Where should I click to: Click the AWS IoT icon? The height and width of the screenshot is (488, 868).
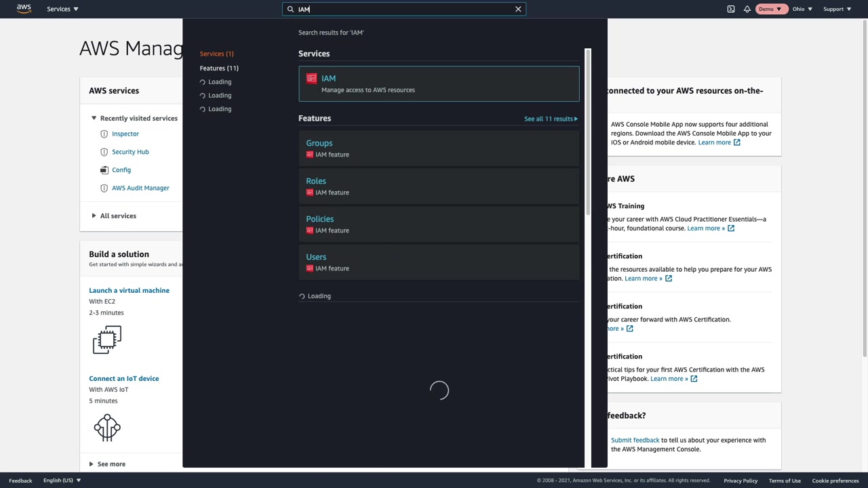coord(107,428)
